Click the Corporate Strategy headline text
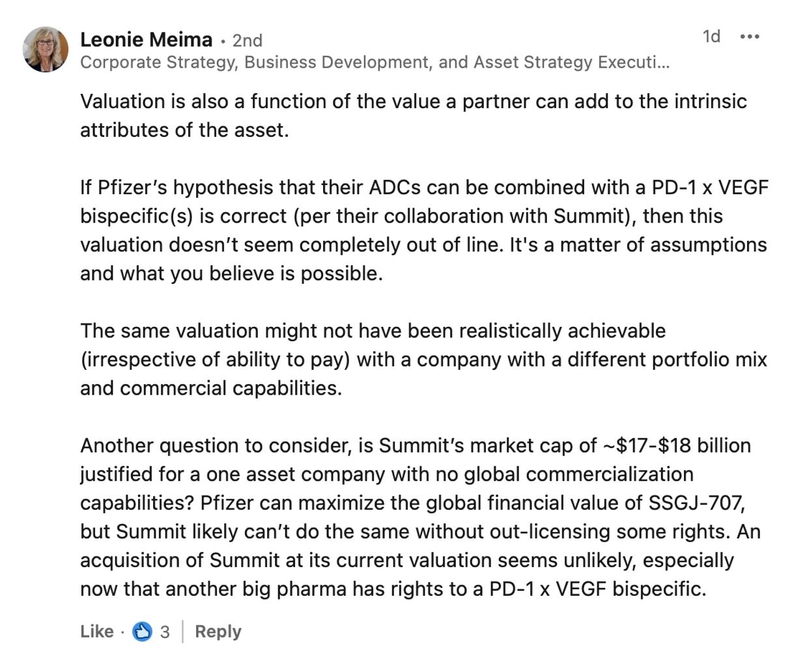792x672 pixels. [x=375, y=62]
